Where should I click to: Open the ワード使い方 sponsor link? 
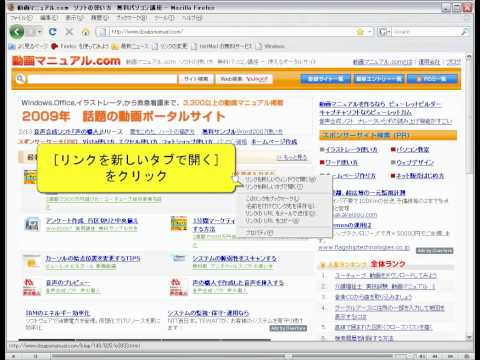pos(342,163)
